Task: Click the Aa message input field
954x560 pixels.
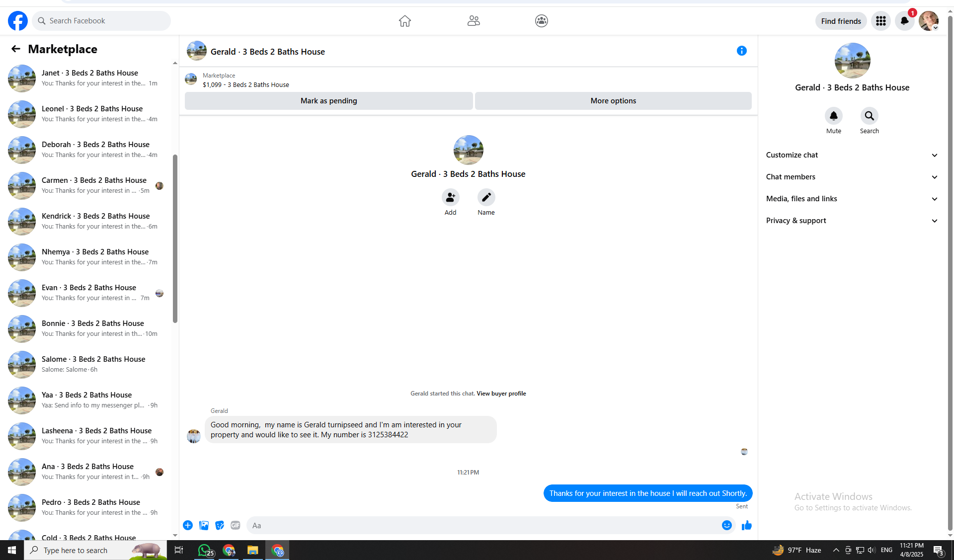Action: [482, 525]
